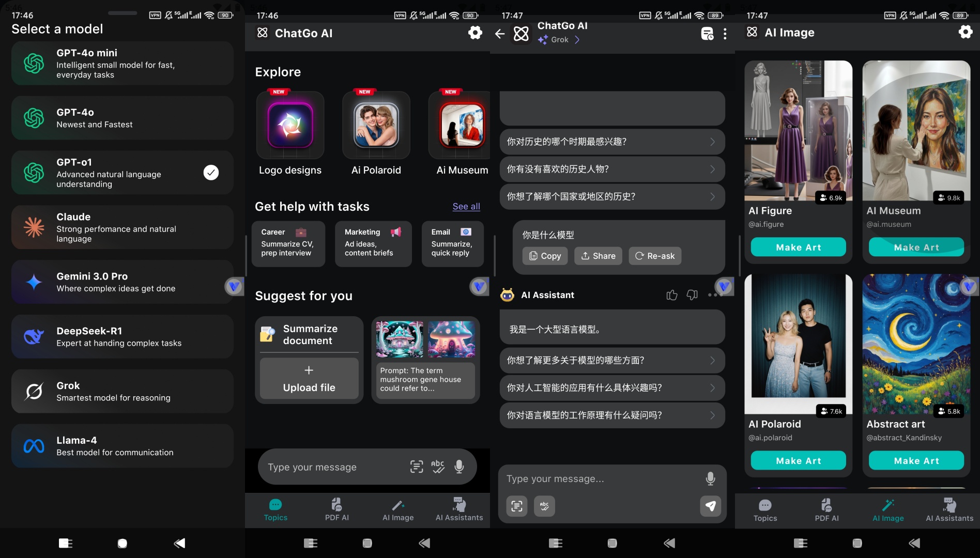Tap the ChatGo AI logo icon on home
This screenshot has width=980, height=558.
coord(263,33)
